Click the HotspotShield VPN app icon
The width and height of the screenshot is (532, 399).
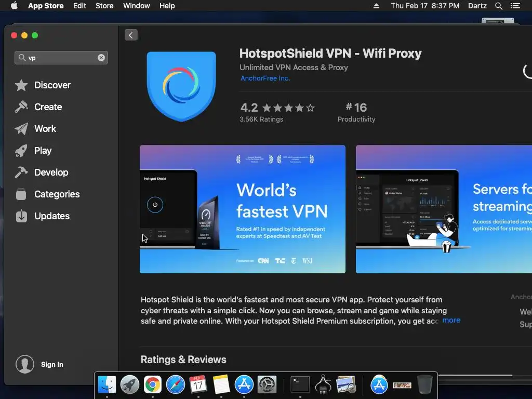[181, 86]
